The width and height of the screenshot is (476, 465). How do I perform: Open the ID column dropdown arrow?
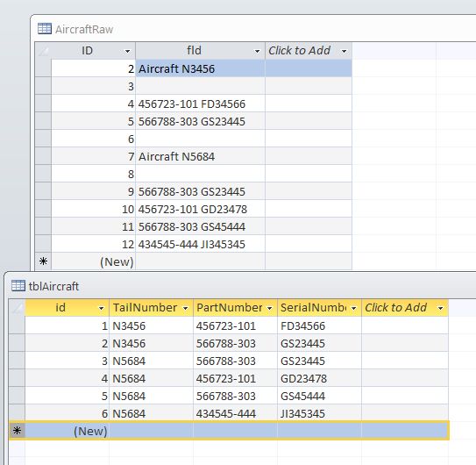[x=127, y=52]
